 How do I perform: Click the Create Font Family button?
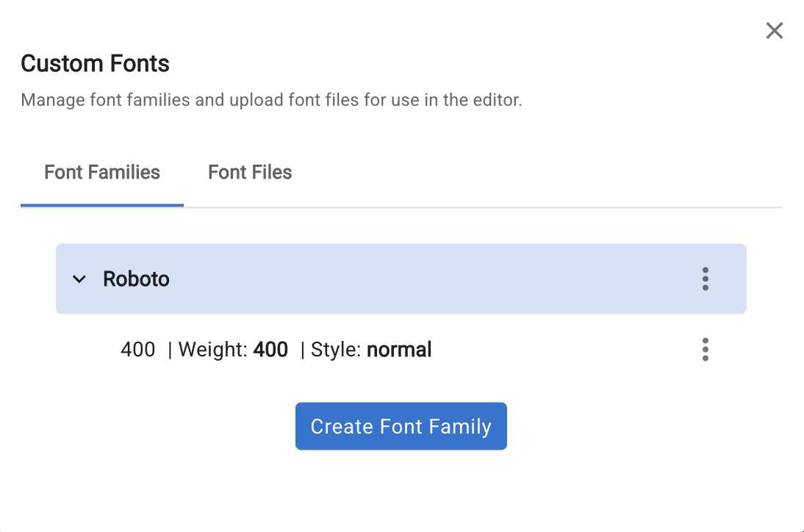[401, 426]
